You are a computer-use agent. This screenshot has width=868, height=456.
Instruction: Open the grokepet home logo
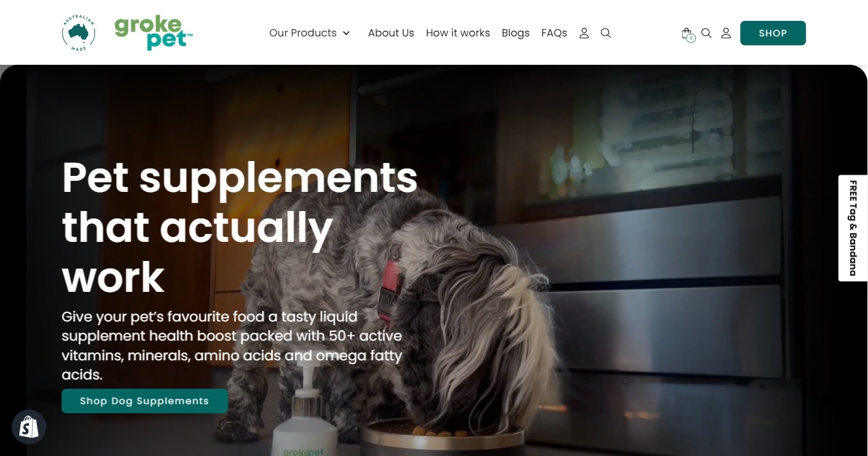click(x=154, y=33)
